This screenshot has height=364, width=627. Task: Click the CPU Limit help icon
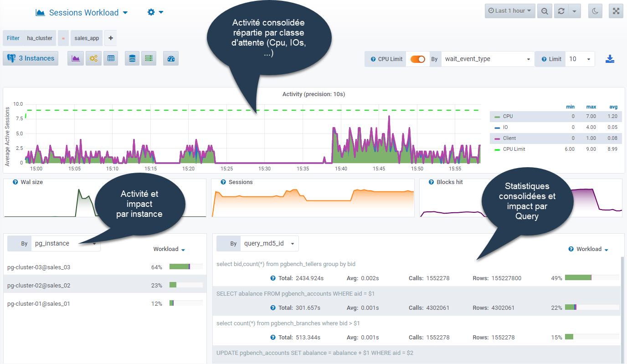coord(373,59)
